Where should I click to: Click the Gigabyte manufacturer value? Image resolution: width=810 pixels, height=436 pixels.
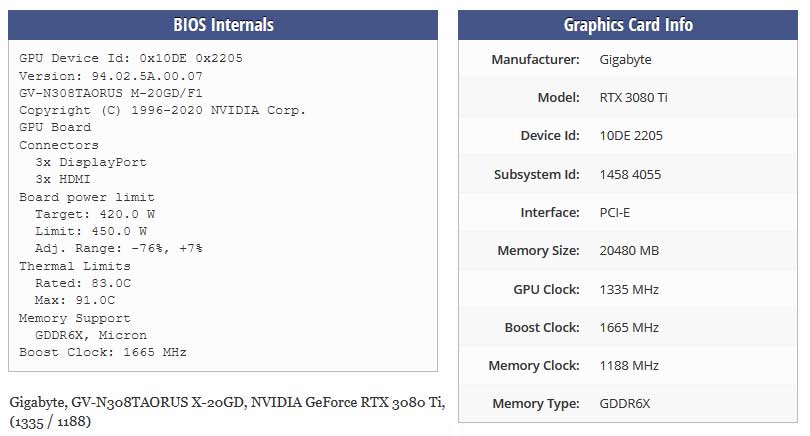click(x=625, y=59)
